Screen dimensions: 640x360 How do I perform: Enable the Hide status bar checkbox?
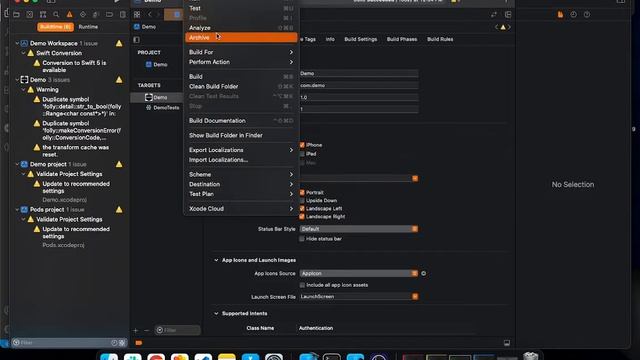(302, 239)
